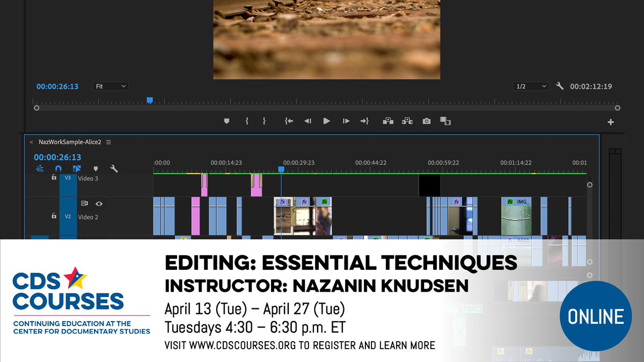Click the WWW.CDSCOURSES.ORG registration text
This screenshot has width=644, height=362.
pyautogui.click(x=299, y=345)
